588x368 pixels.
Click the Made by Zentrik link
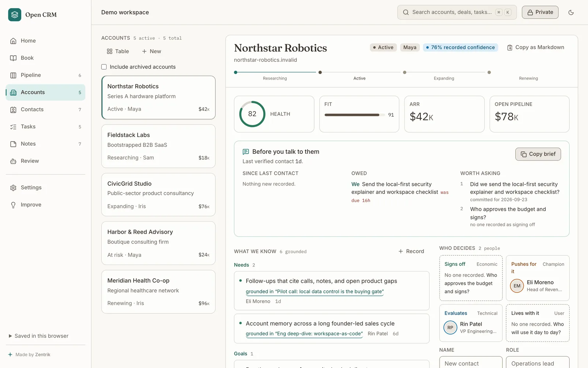click(x=29, y=355)
